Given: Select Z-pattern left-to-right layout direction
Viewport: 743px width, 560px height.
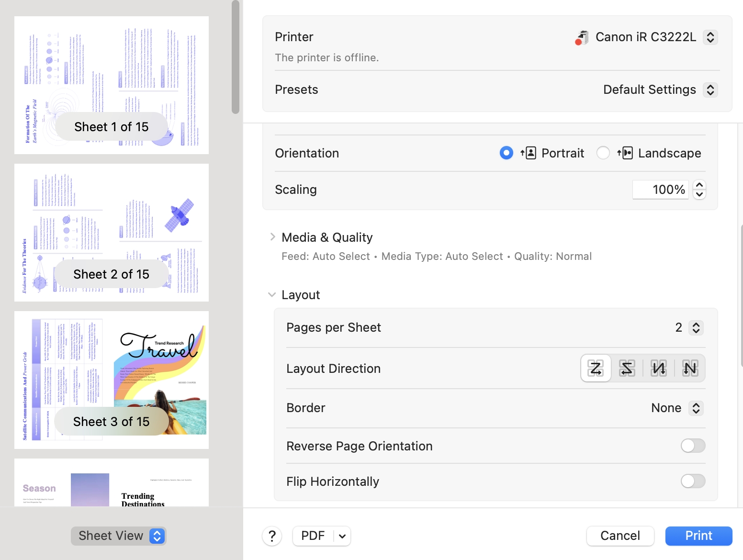Looking at the screenshot, I should pyautogui.click(x=596, y=368).
